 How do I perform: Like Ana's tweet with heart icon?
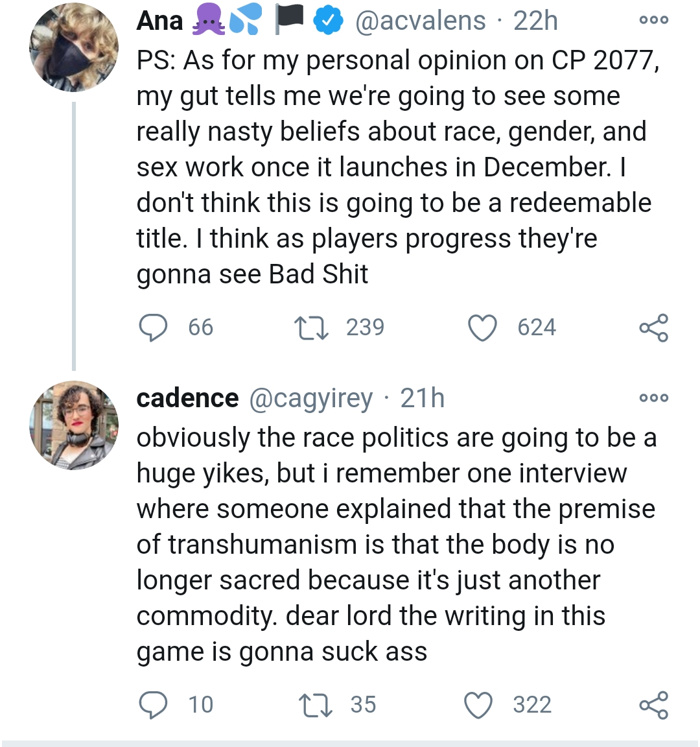[482, 327]
